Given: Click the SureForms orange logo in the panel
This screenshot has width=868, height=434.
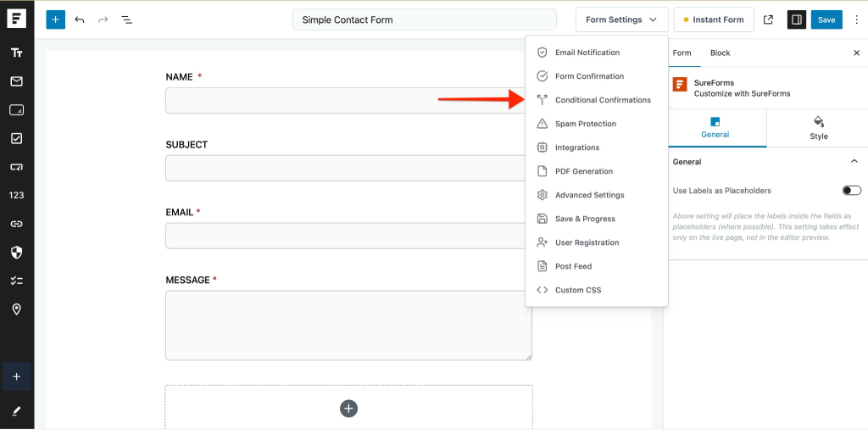Looking at the screenshot, I should click(680, 85).
